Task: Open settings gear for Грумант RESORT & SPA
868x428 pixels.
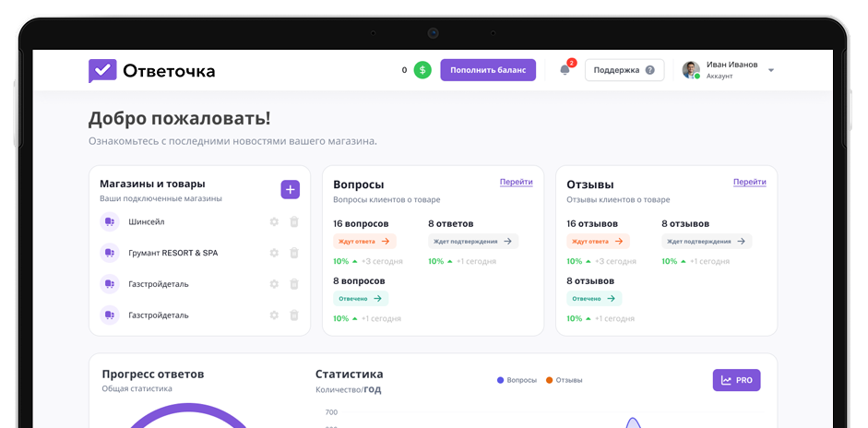Action: [274, 253]
